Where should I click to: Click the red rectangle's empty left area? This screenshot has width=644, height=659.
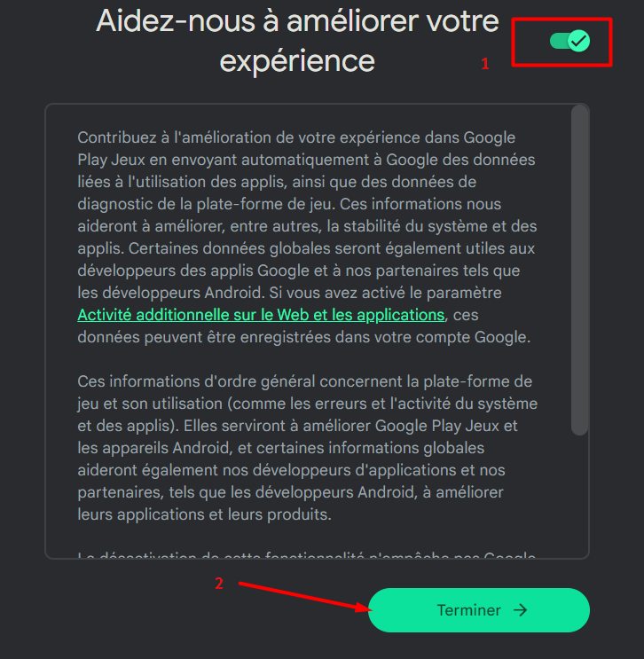click(530, 42)
